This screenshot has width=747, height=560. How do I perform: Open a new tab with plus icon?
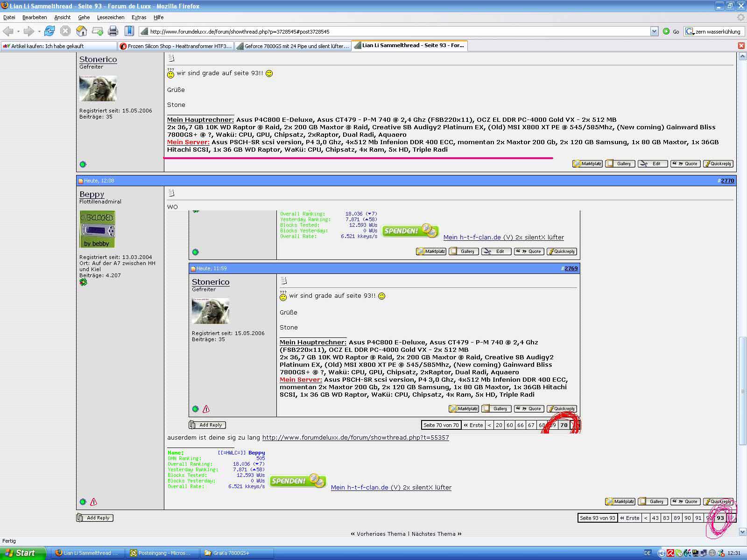coord(98,31)
